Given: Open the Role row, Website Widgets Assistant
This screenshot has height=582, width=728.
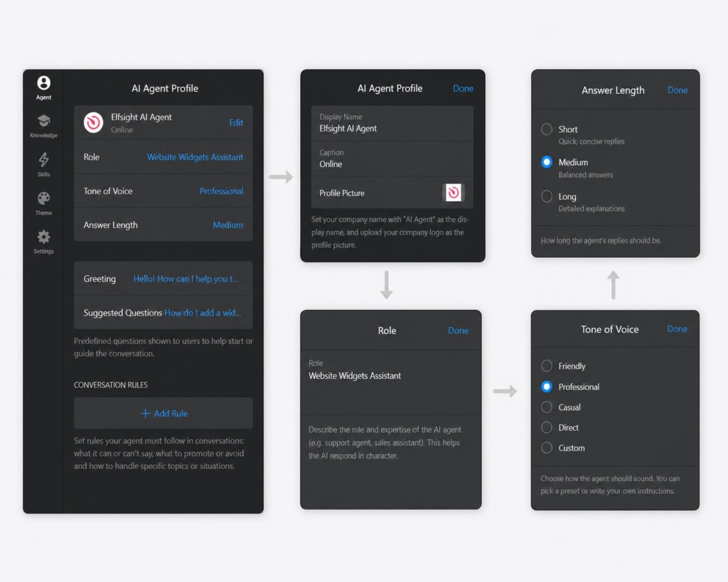Looking at the screenshot, I should pos(163,157).
